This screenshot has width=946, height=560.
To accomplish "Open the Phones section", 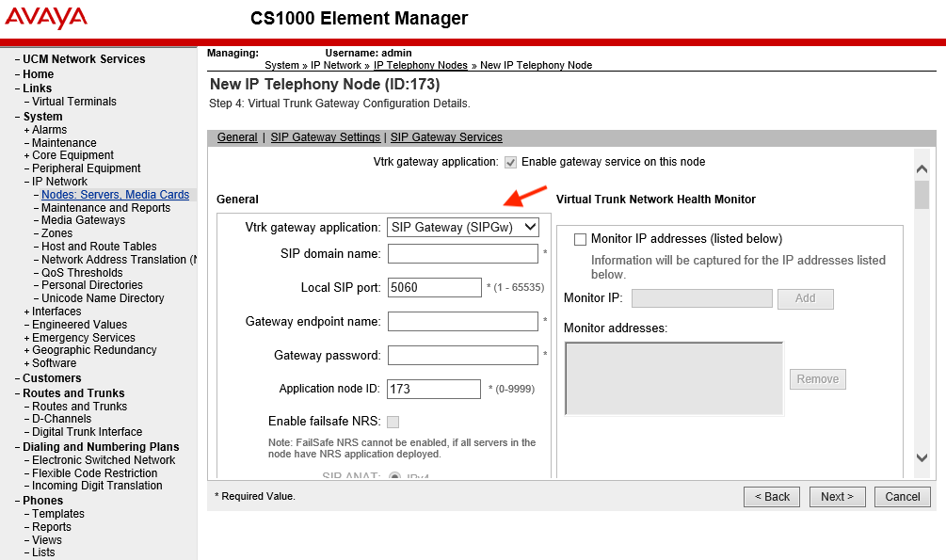I will click(43, 501).
